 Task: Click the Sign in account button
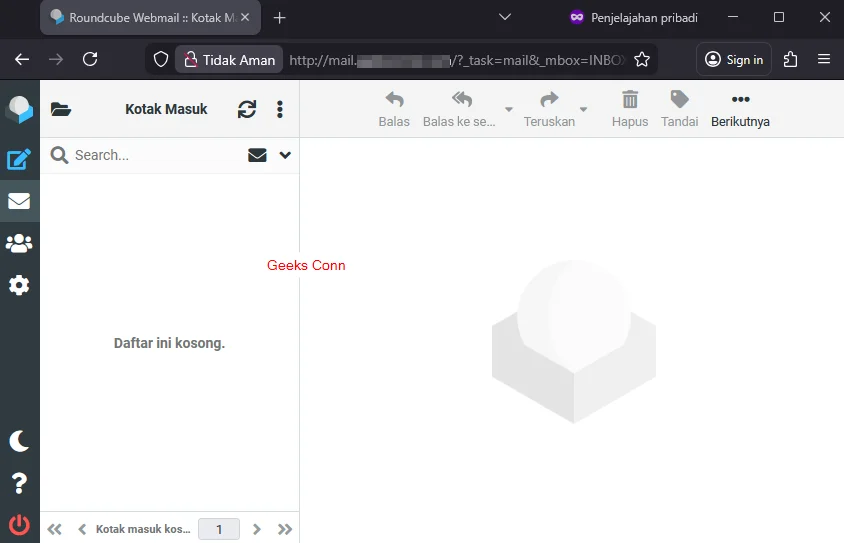(x=734, y=59)
